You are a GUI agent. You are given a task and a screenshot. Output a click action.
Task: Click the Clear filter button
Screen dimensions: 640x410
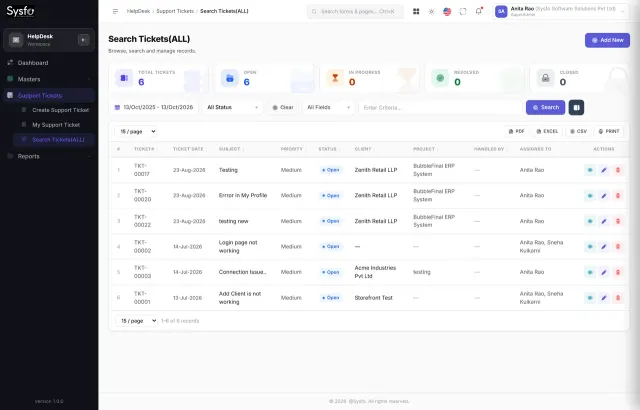point(283,107)
